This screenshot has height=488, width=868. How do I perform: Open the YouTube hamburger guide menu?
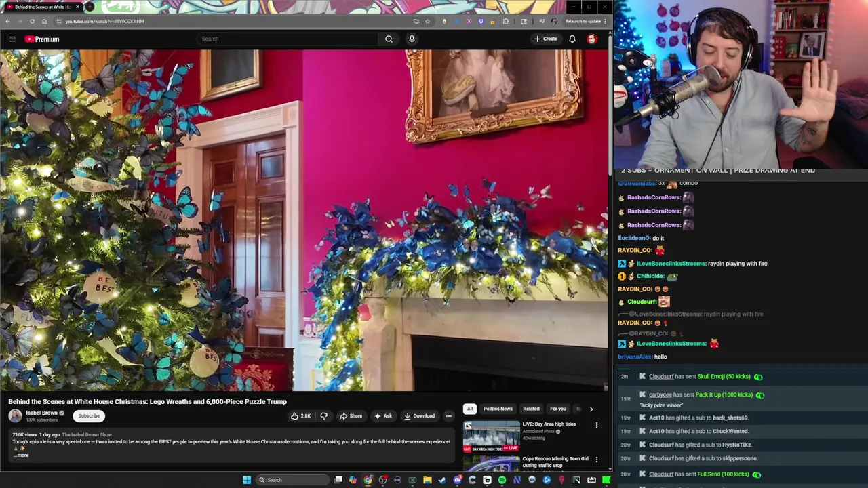pyautogui.click(x=12, y=39)
